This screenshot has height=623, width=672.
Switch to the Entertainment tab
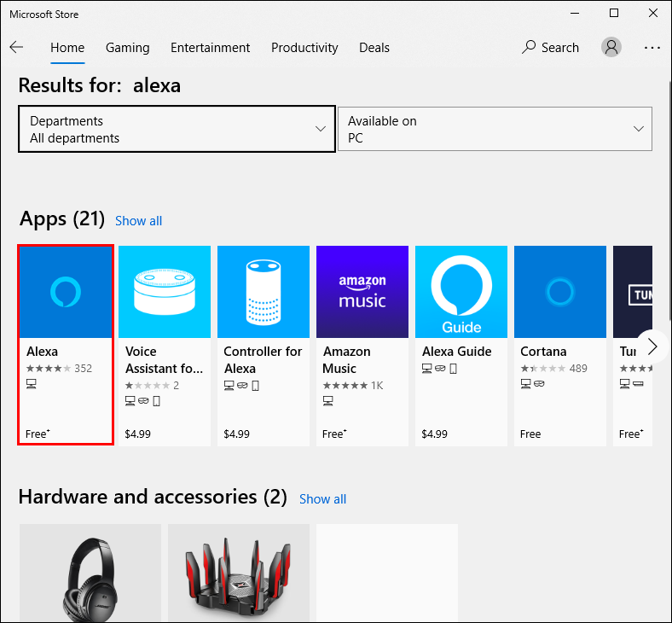(x=210, y=48)
